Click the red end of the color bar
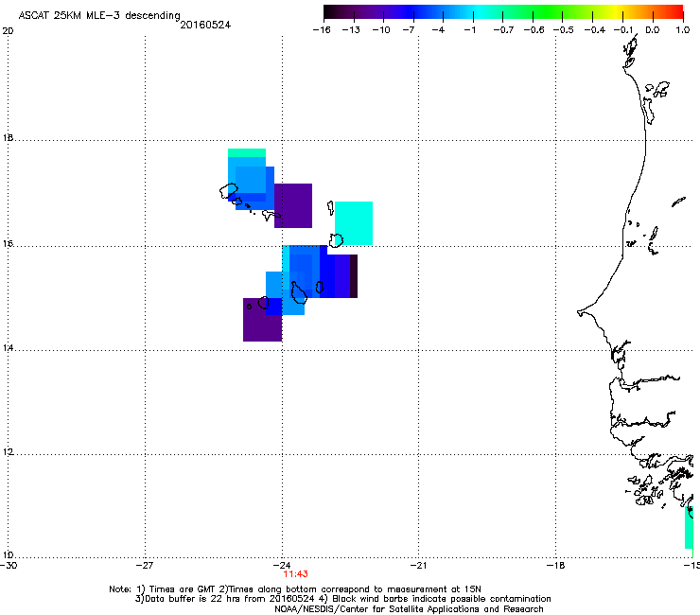The image size is (700, 615). coord(676,11)
